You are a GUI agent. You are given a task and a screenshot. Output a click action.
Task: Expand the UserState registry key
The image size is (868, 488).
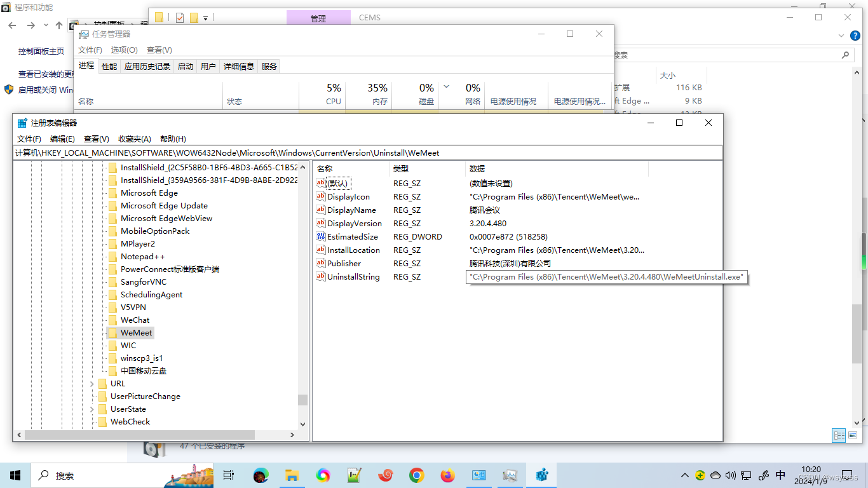[92, 409]
